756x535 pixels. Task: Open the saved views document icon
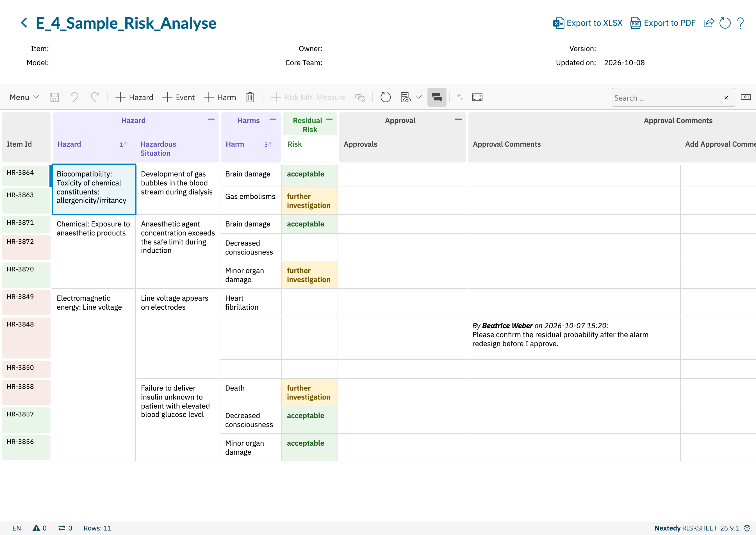[406, 97]
